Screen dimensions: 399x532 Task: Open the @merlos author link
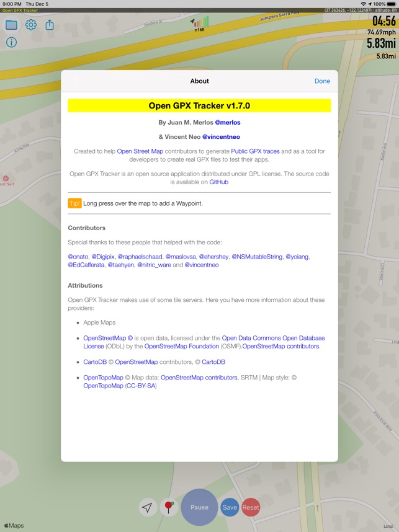coord(228,123)
